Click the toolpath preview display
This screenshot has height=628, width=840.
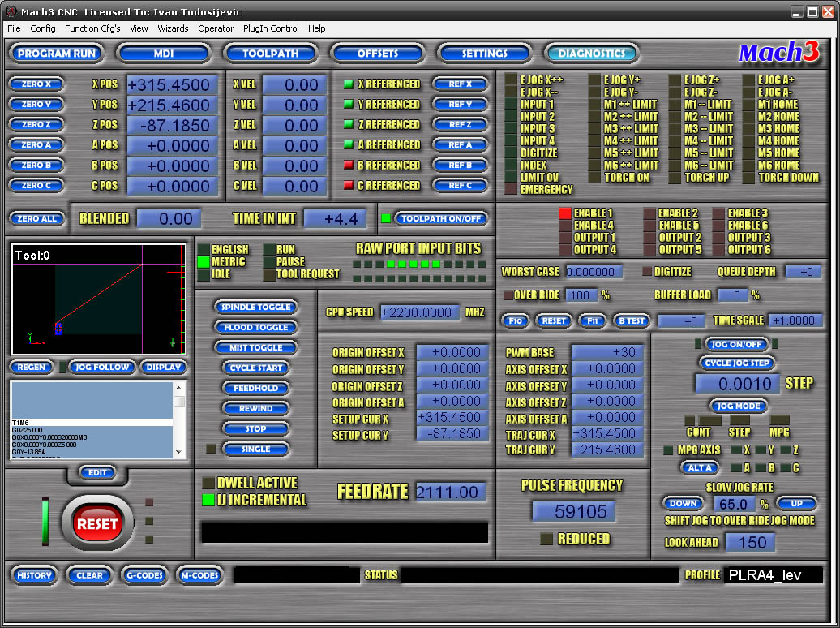(98, 299)
